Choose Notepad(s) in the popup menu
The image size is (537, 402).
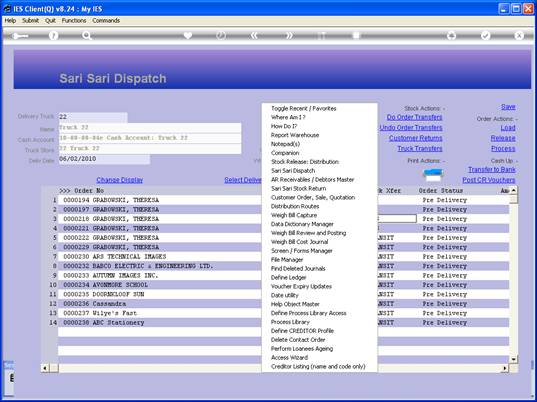coord(285,144)
